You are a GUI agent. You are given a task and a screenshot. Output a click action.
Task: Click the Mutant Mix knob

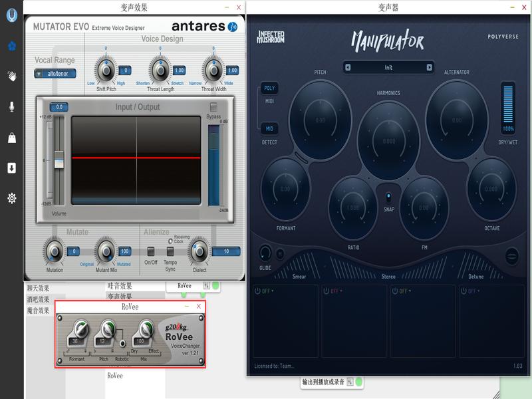pos(106,251)
